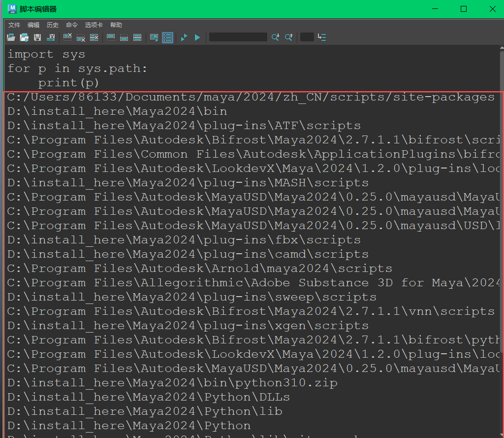This screenshot has height=438, width=504.
Task: Show input pane only
Action: click(124, 37)
